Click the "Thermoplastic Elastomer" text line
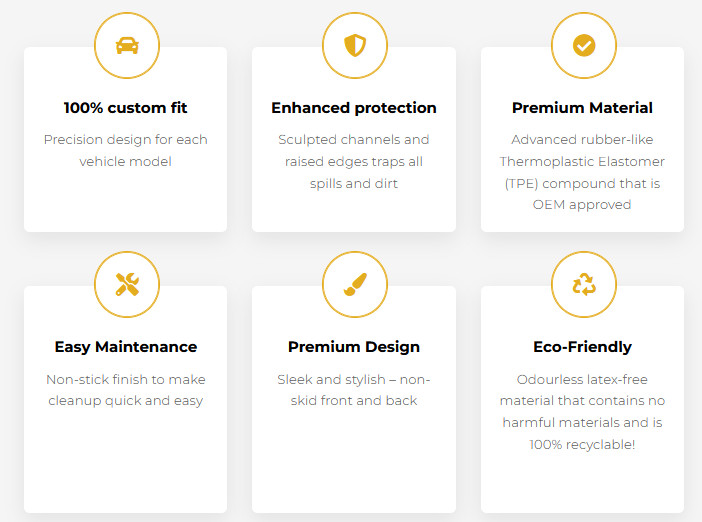 click(x=582, y=161)
